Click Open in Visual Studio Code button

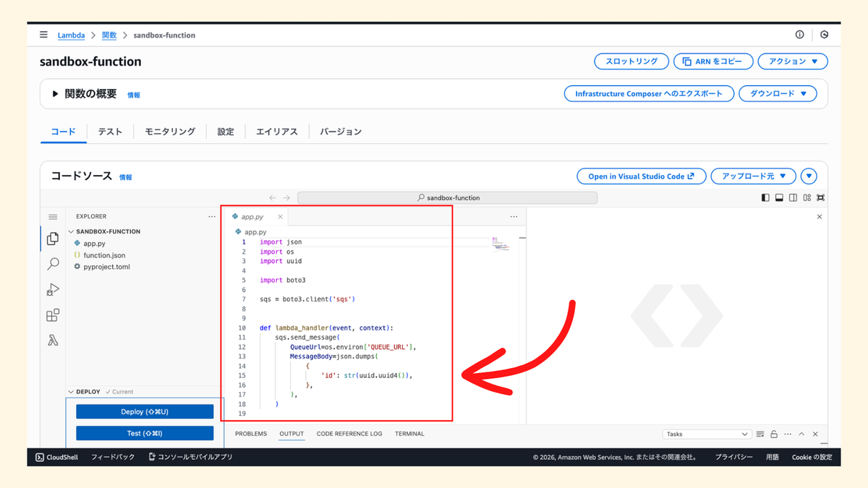[642, 176]
